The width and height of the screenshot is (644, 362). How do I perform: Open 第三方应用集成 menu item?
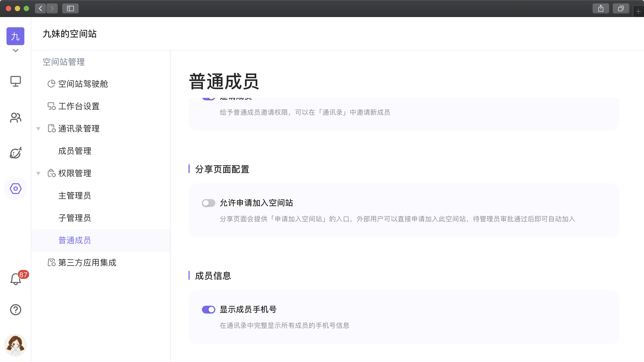87,263
